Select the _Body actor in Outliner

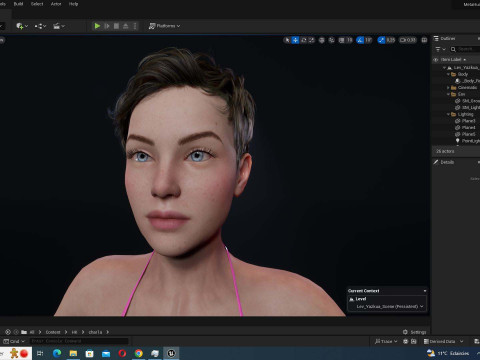[456, 81]
